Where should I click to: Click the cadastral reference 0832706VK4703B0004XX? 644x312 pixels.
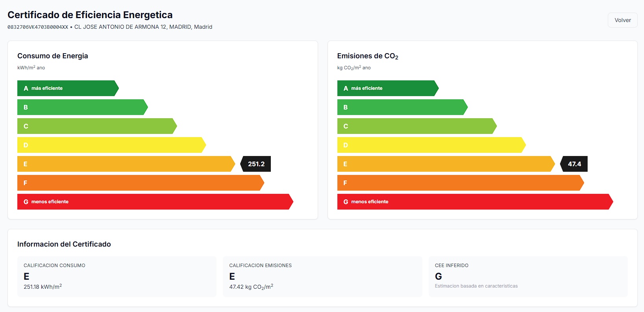38,27
